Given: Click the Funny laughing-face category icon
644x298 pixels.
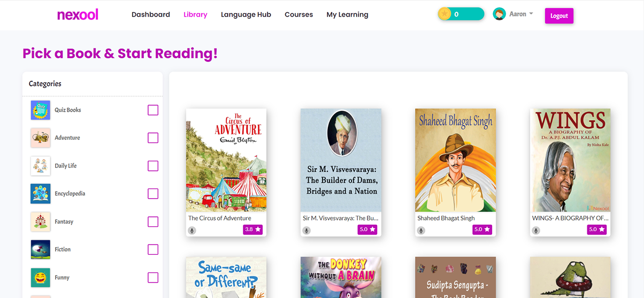Looking at the screenshot, I should click(x=41, y=278).
